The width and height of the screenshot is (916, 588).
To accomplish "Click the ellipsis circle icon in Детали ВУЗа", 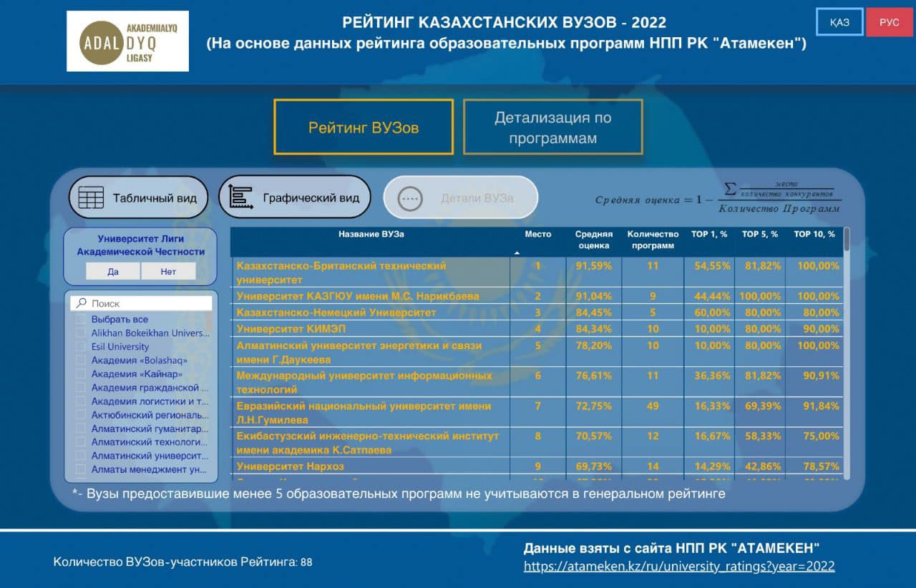I will click(x=410, y=198).
